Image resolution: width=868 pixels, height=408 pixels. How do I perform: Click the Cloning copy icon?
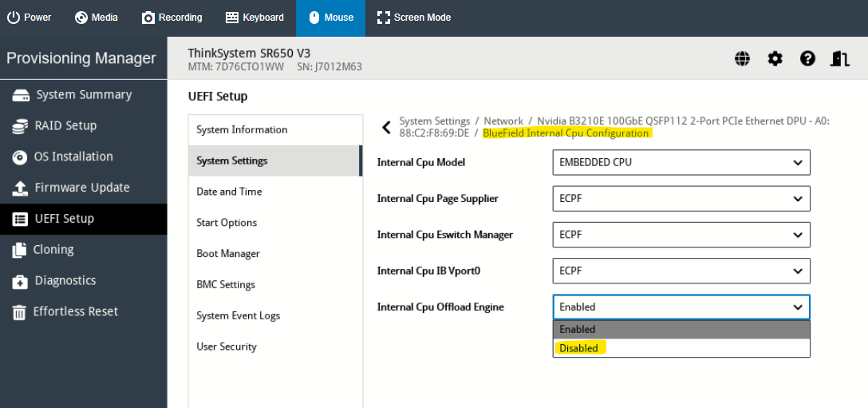[x=19, y=250]
